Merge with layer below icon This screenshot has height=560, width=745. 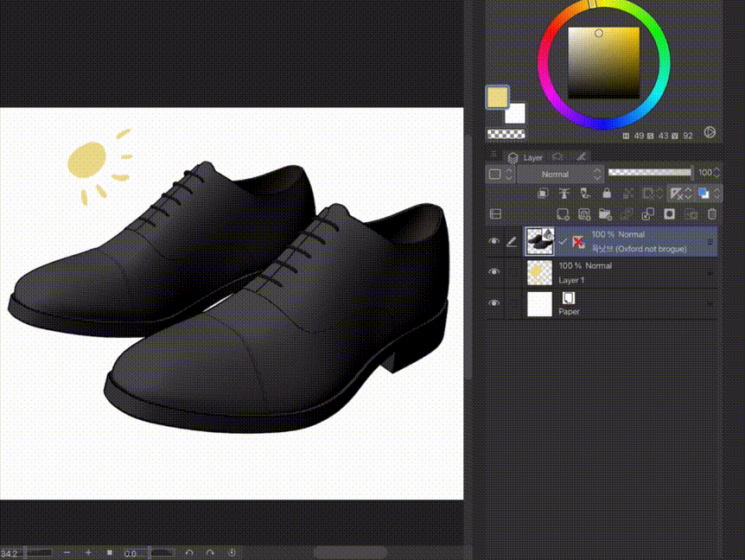[x=648, y=214]
